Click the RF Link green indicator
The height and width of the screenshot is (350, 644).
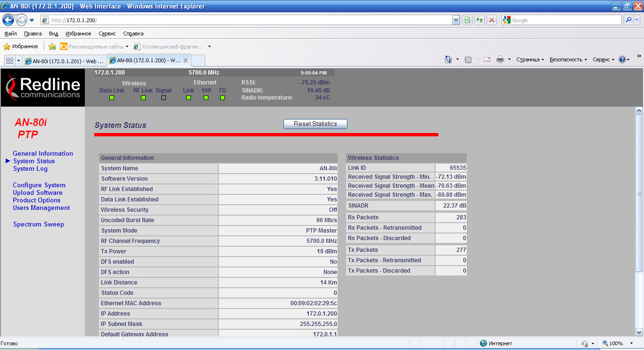coord(143,98)
